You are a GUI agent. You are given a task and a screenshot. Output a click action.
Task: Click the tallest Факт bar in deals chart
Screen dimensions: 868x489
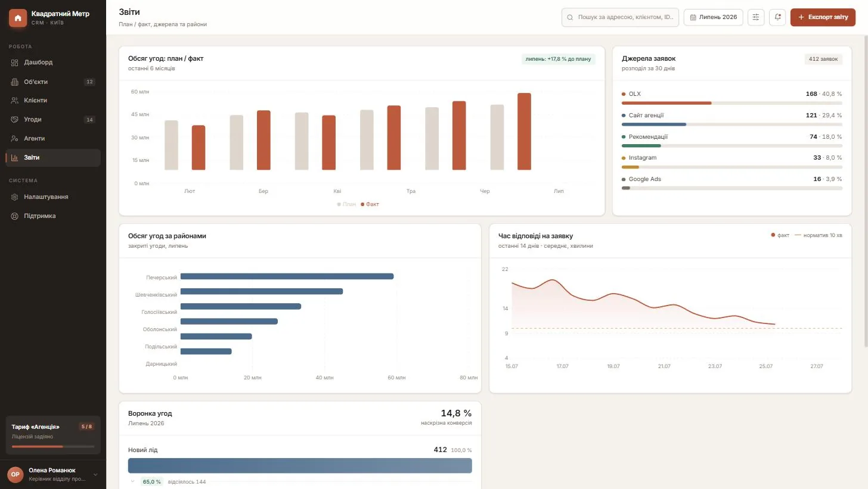click(524, 132)
